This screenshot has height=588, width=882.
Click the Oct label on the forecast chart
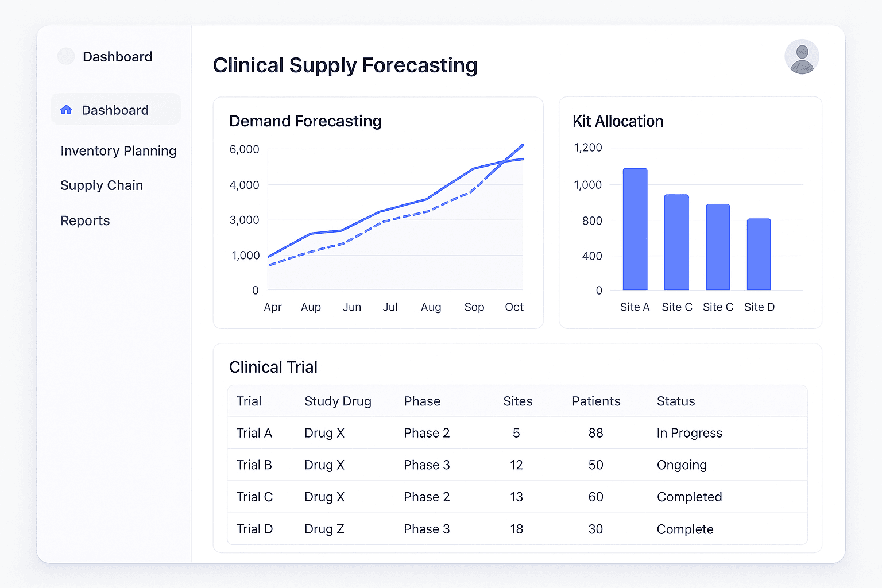[x=513, y=307]
